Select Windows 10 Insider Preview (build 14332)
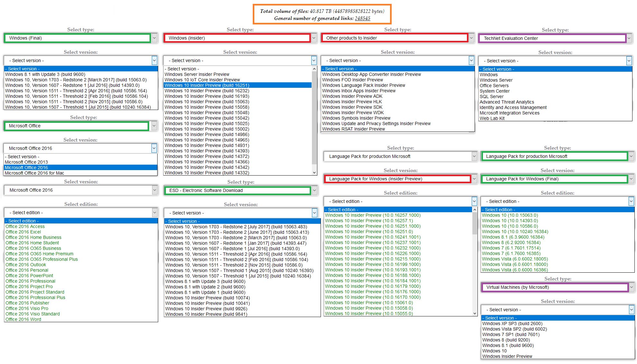637x364 pixels. point(238,173)
